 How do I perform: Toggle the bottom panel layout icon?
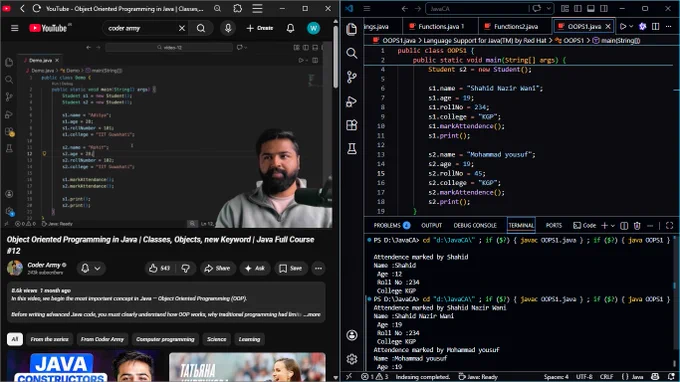[591, 9]
